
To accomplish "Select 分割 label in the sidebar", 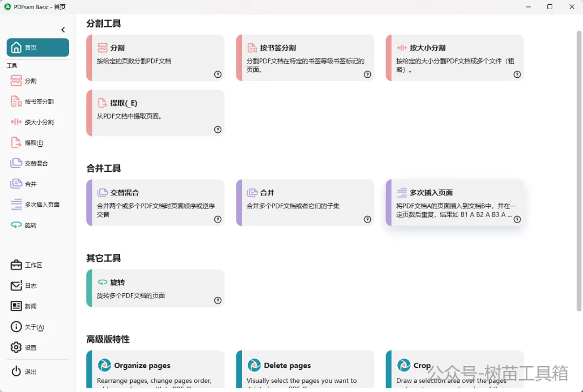I will click(30, 80).
